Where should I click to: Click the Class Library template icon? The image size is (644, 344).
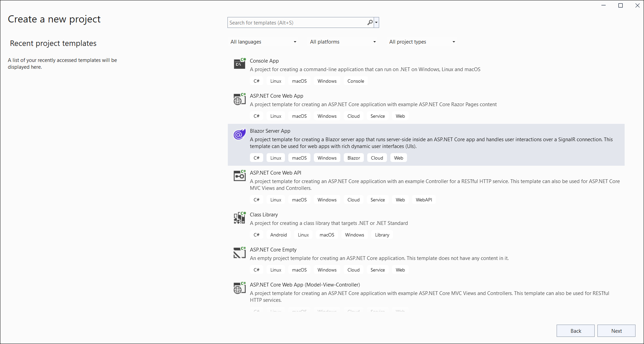(239, 218)
